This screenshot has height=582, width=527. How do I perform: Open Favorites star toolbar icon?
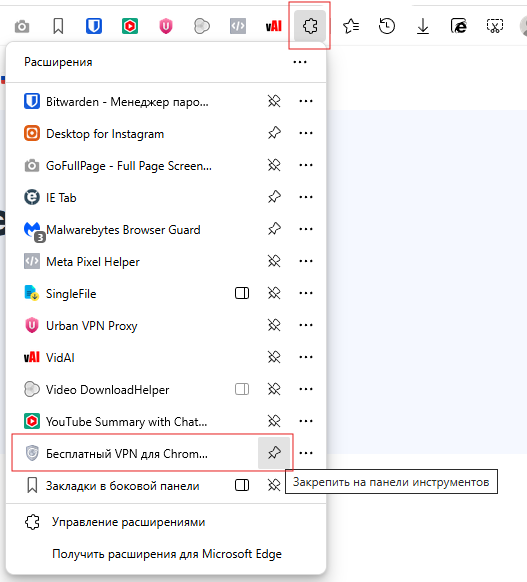351,26
